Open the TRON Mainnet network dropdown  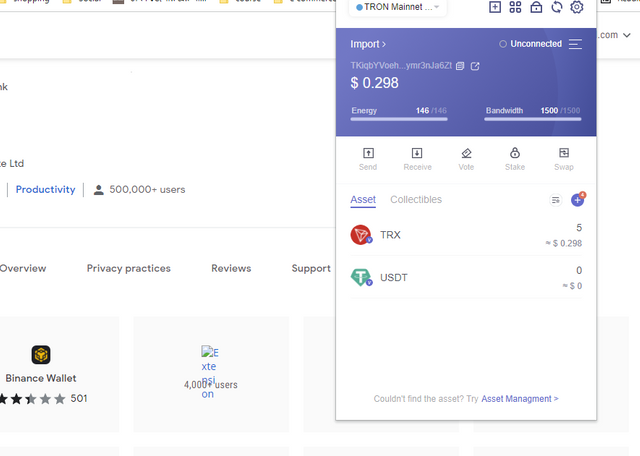pos(398,7)
